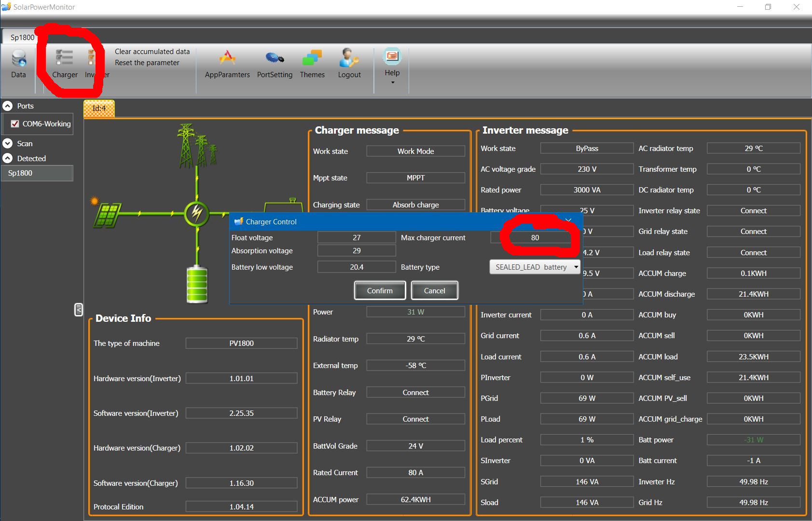Collapse the Ports section
The height and width of the screenshot is (521, 812).
(x=8, y=106)
